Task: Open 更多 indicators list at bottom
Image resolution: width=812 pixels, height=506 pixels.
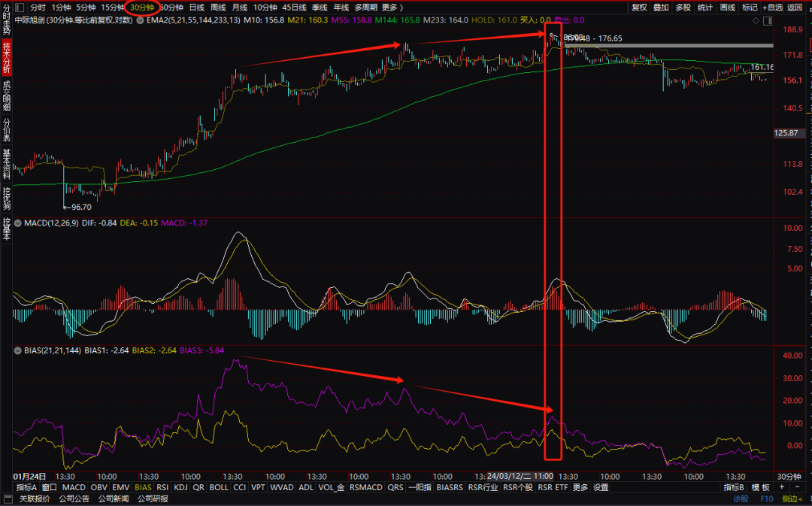Action: pyautogui.click(x=580, y=487)
